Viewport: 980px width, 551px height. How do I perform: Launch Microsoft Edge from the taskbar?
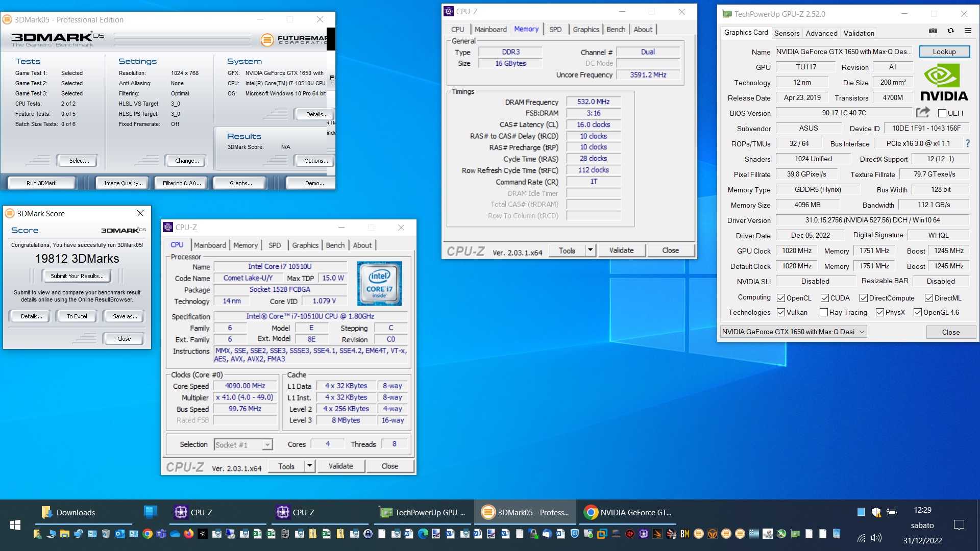tap(423, 534)
